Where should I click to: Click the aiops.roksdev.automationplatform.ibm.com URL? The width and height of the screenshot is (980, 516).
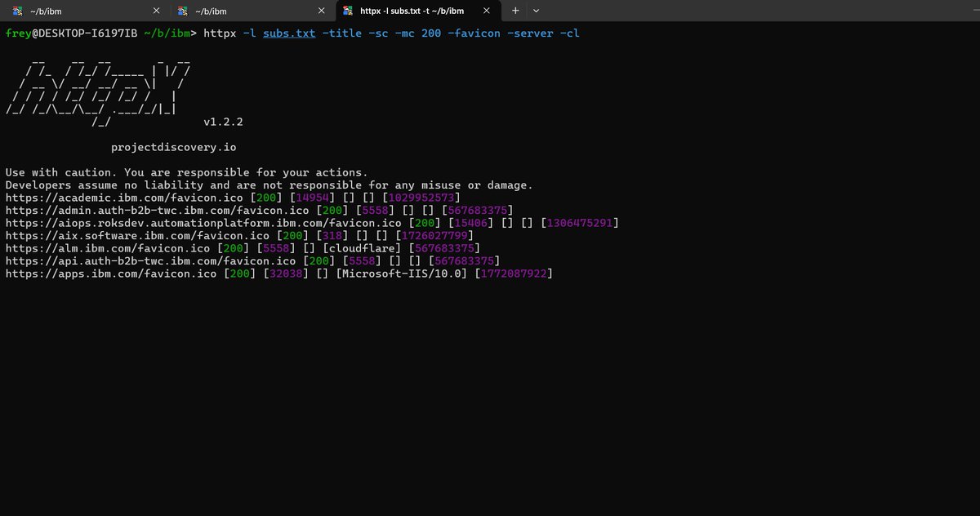tap(203, 223)
